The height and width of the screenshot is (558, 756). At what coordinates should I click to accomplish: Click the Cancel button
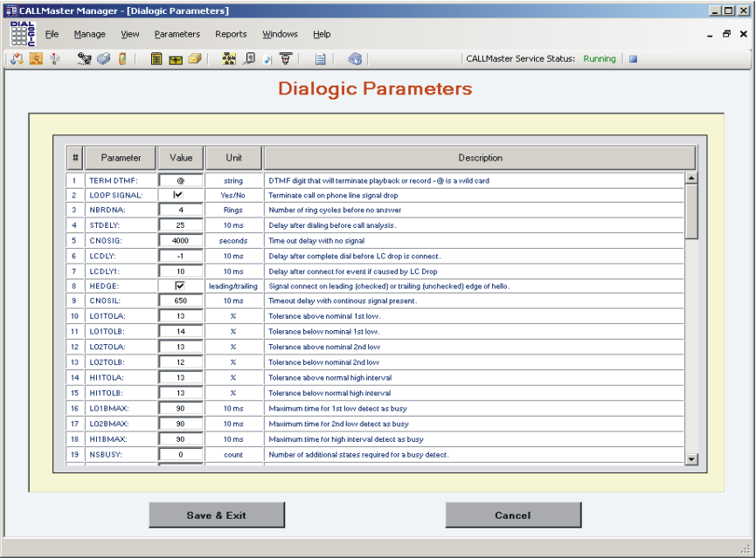(x=513, y=515)
